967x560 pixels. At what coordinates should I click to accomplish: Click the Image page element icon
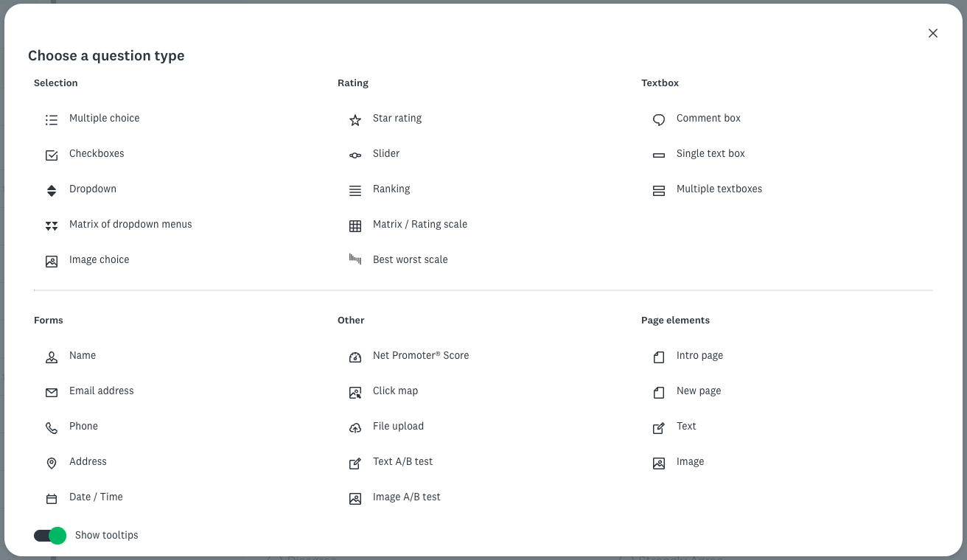tap(659, 463)
